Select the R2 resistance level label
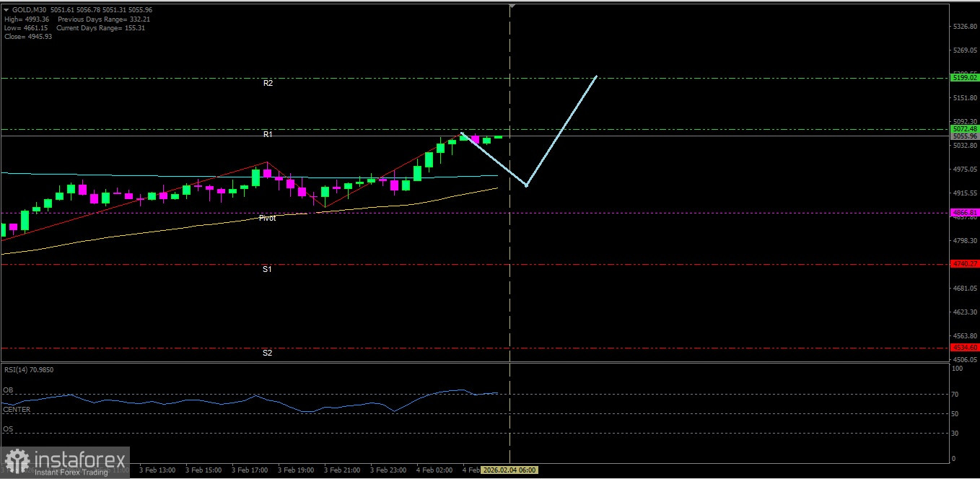The height and width of the screenshot is (479, 980). 268,84
